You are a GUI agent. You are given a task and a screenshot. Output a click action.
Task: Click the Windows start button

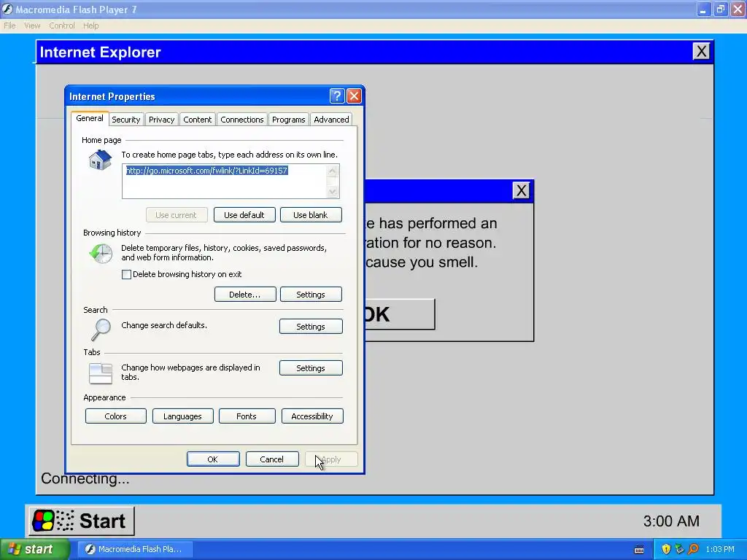tap(35, 549)
